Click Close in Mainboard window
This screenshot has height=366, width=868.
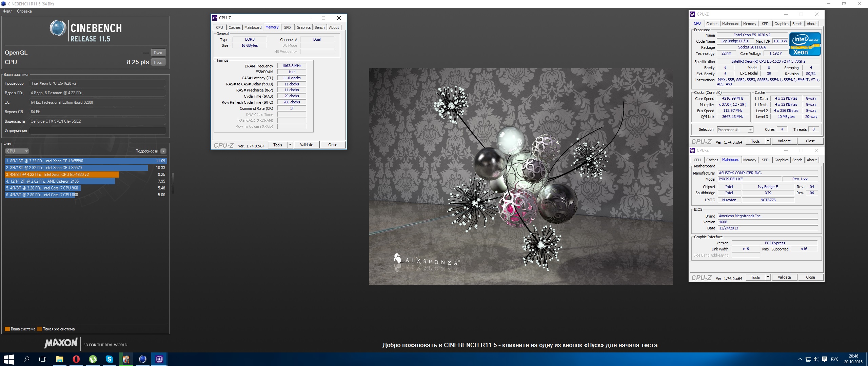[x=810, y=277]
